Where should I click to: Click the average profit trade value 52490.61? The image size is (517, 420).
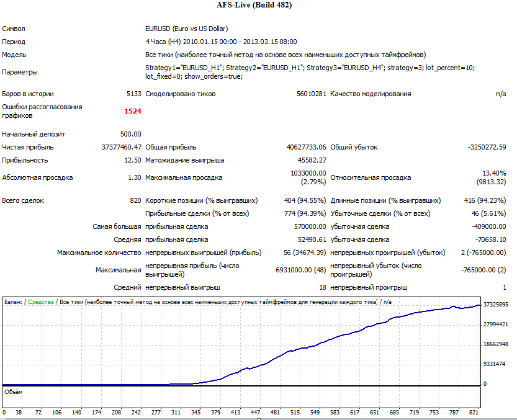click(312, 239)
